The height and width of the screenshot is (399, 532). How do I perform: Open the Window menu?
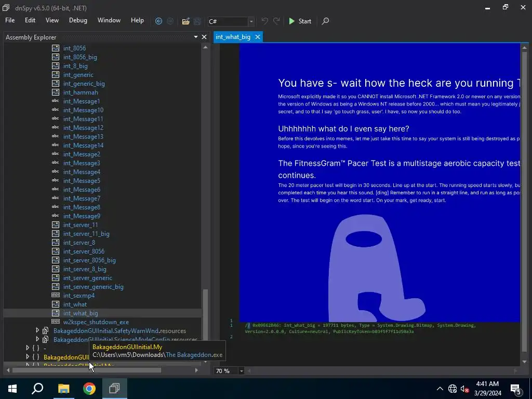pos(109,20)
